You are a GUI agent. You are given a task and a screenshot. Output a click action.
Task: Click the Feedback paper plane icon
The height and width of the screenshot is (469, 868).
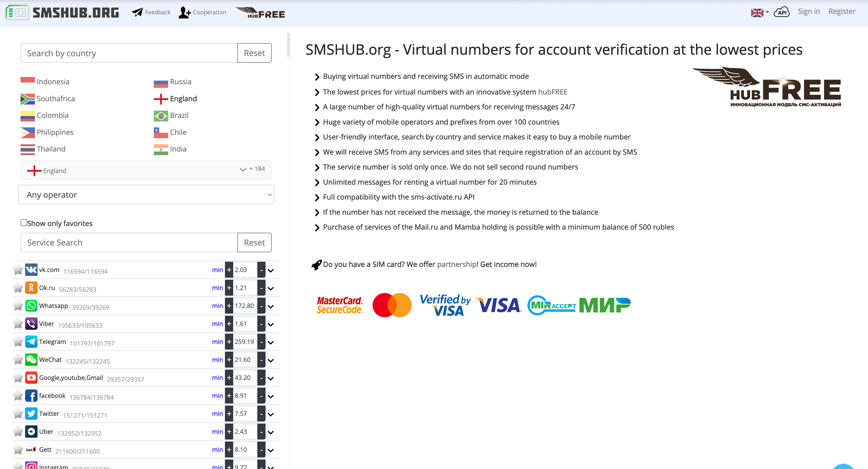(x=137, y=12)
